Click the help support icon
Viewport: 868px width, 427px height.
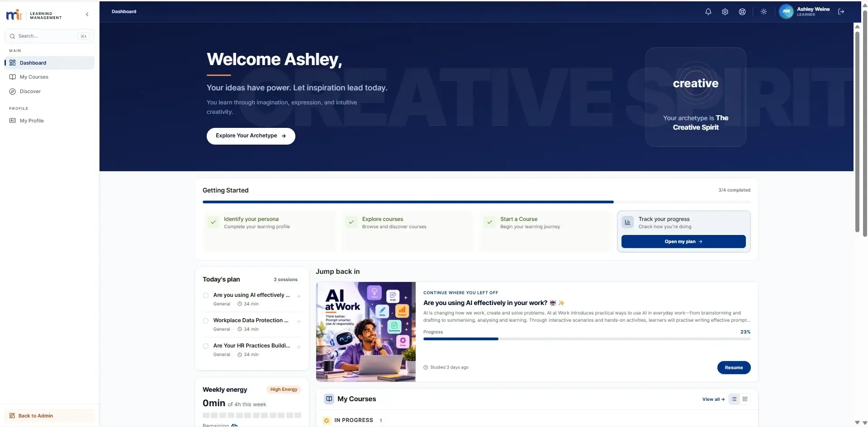click(742, 12)
